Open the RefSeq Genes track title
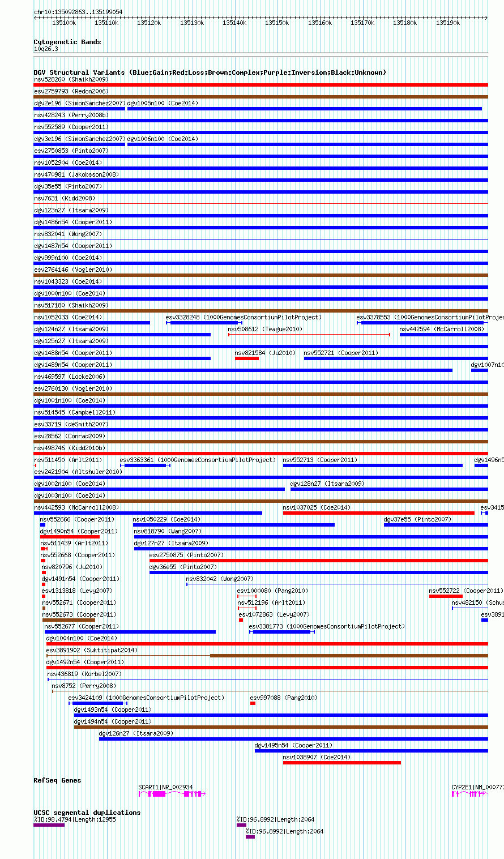504x859 pixels. pyautogui.click(x=57, y=780)
